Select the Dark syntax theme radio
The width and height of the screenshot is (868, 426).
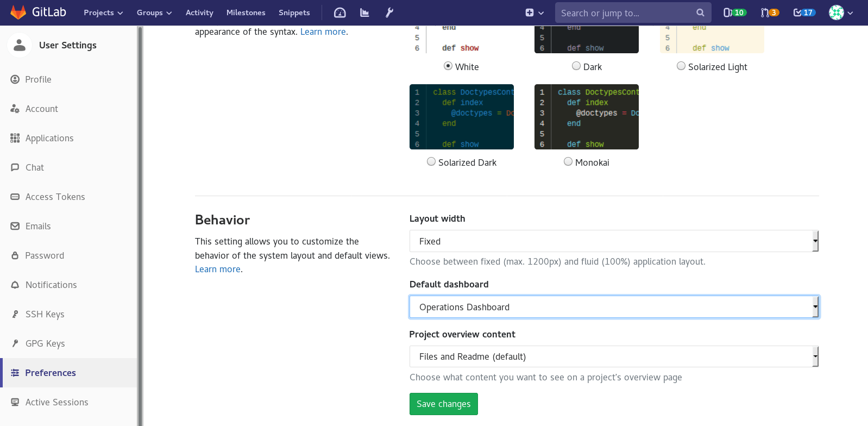[x=576, y=66]
